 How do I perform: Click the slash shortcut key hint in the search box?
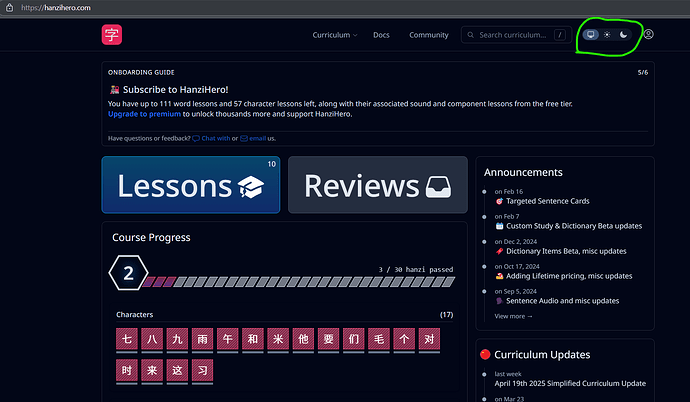click(560, 35)
